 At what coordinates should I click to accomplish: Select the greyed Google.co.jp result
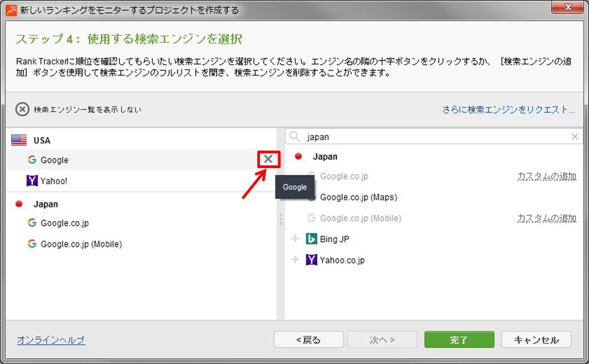tap(344, 176)
